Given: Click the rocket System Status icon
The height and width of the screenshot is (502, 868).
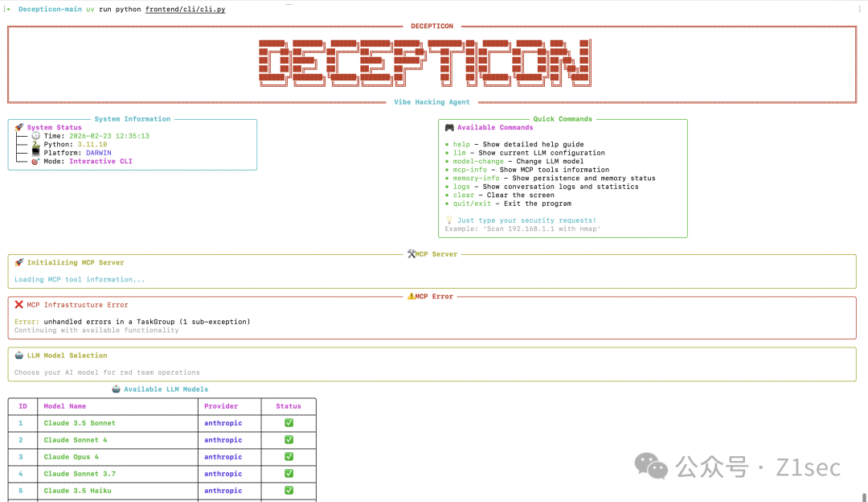Looking at the screenshot, I should (21, 128).
